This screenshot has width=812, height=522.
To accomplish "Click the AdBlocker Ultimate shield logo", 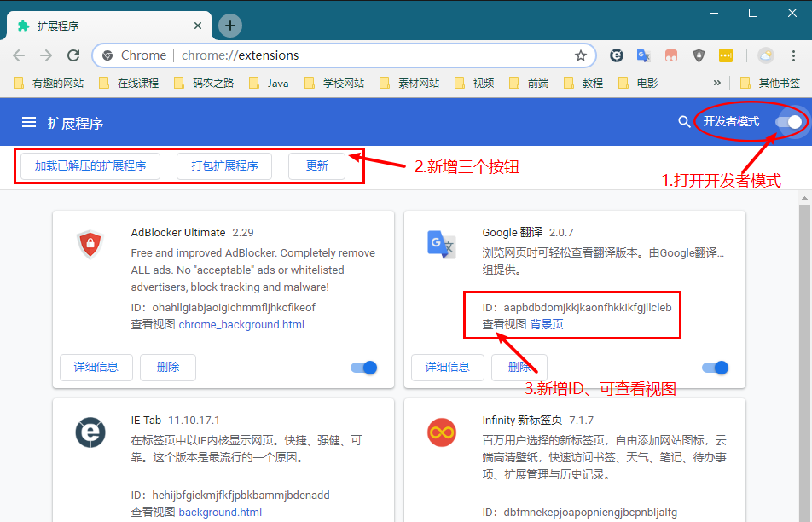I will [90, 244].
